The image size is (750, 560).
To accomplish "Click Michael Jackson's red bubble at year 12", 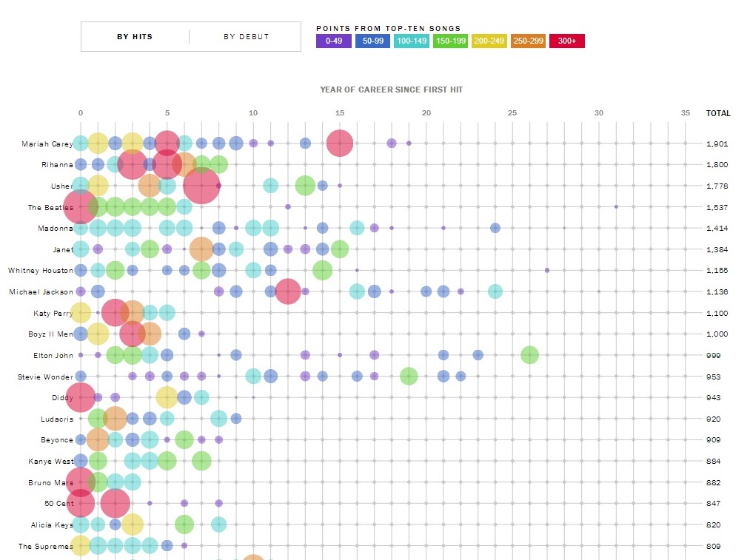I will pyautogui.click(x=288, y=291).
